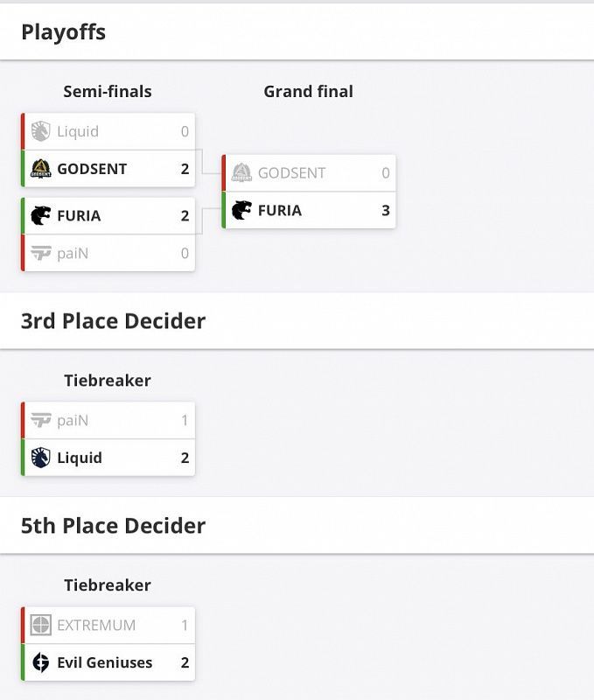
Task: Click the paiN logo in the 3rd place tiebreaker
Action: click(x=40, y=421)
